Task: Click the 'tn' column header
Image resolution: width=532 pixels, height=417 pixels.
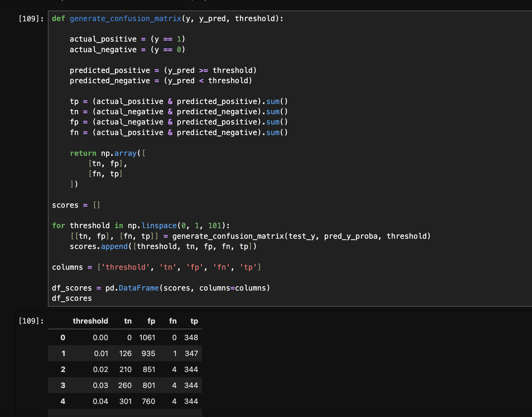Action: (x=128, y=321)
